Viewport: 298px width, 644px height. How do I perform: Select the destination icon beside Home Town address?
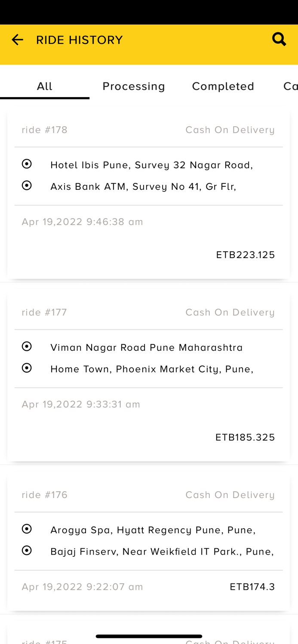(27, 368)
